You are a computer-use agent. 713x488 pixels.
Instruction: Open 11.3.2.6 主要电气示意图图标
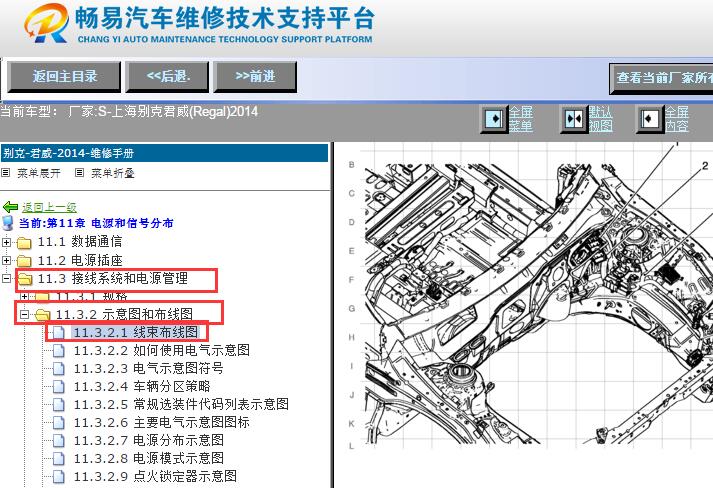(x=161, y=422)
